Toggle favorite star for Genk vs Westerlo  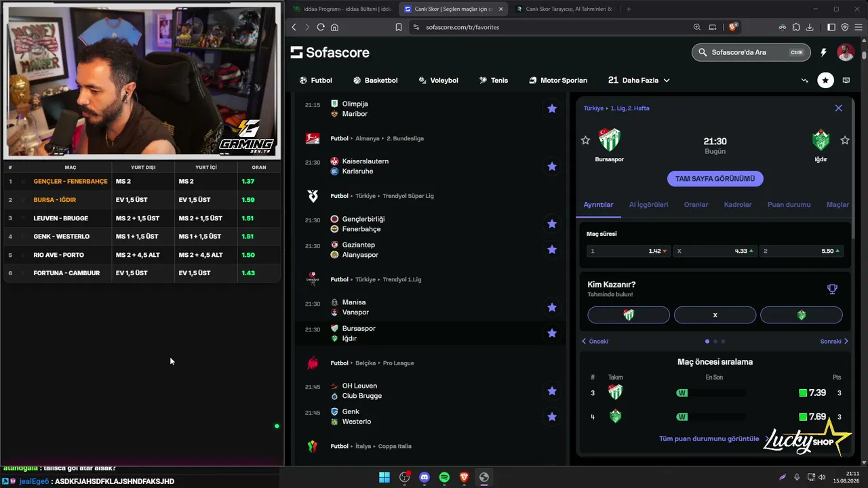552,416
